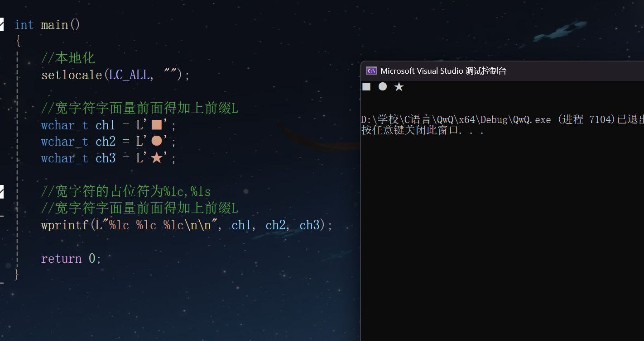Viewport: 644px width, 341px height.
Task: Click the variable name 'ch1' in its declaration
Action: pos(106,125)
